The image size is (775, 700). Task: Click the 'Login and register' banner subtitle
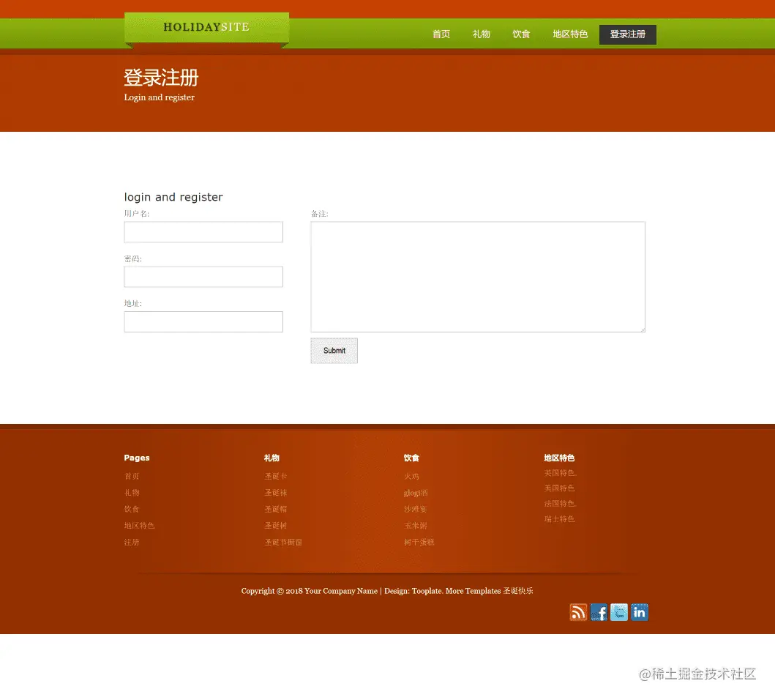click(159, 97)
